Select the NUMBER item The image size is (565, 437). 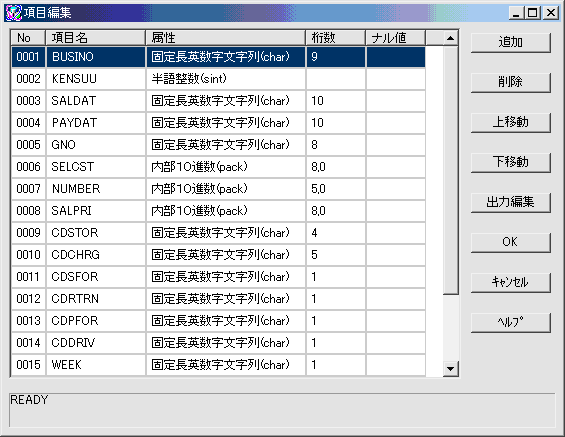click(96, 189)
